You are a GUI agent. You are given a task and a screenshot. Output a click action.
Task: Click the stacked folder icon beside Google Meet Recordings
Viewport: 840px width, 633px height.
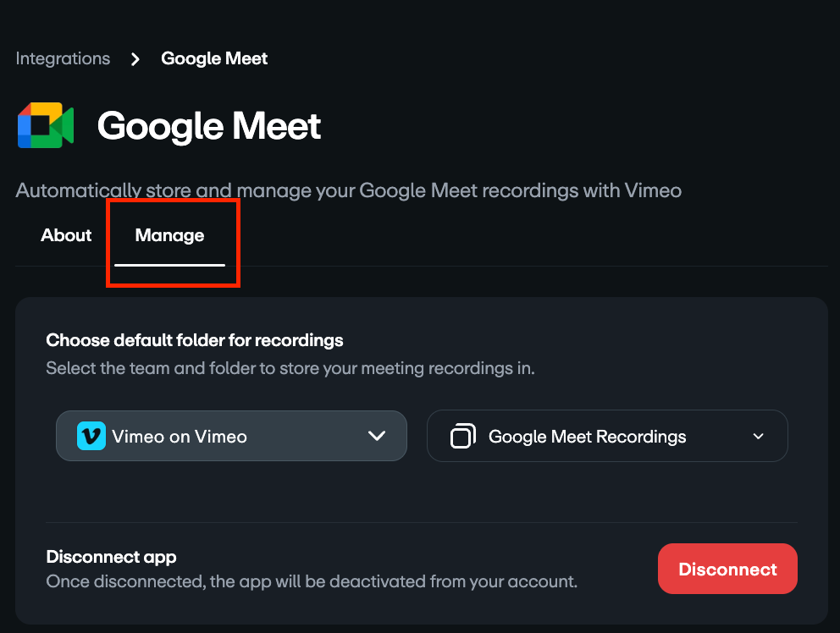coord(462,437)
